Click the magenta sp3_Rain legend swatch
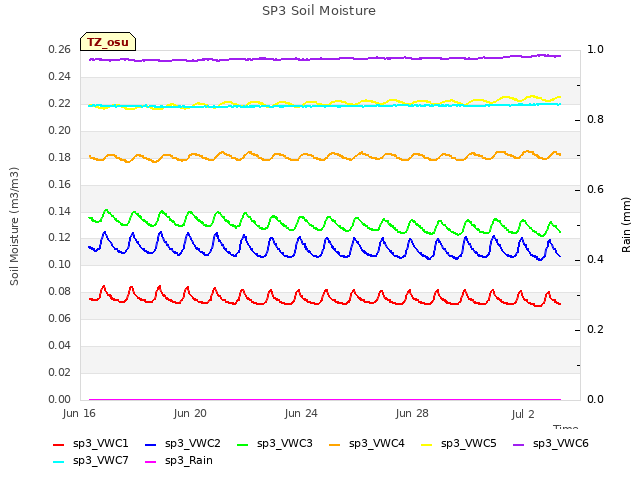This screenshot has height=480, width=640. [151, 462]
